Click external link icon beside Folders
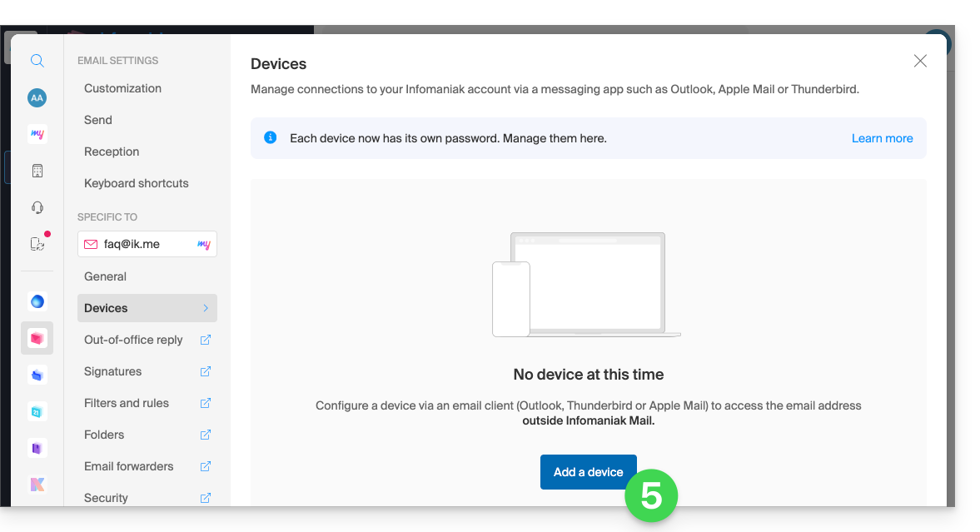Image resolution: width=980 pixels, height=532 pixels. pyautogui.click(x=205, y=435)
